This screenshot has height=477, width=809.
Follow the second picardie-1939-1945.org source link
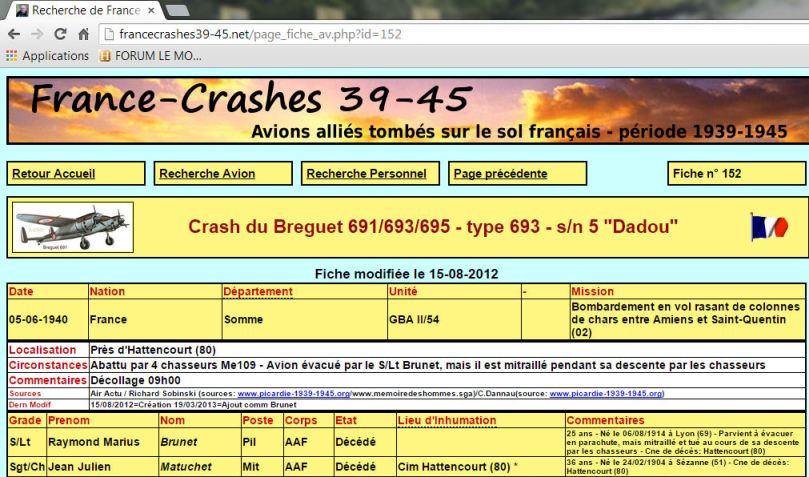tap(606, 393)
